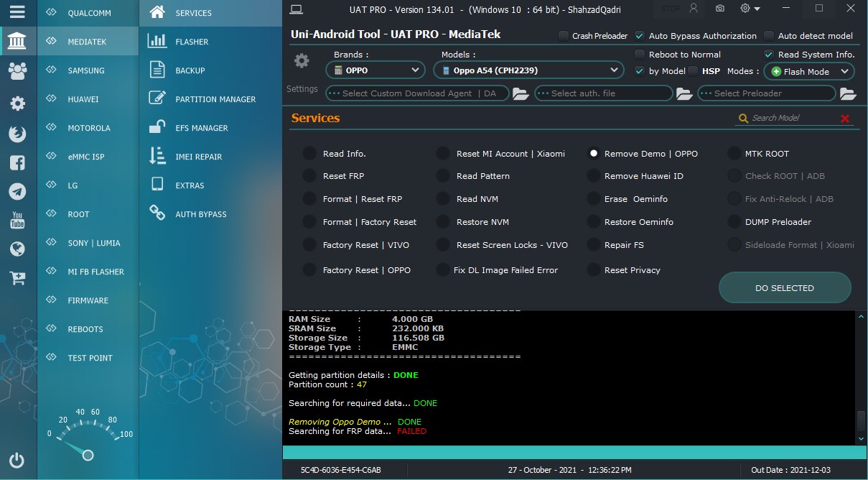This screenshot has height=480, width=868.
Task: Click the log panel scroll down arrow
Action: click(862, 438)
